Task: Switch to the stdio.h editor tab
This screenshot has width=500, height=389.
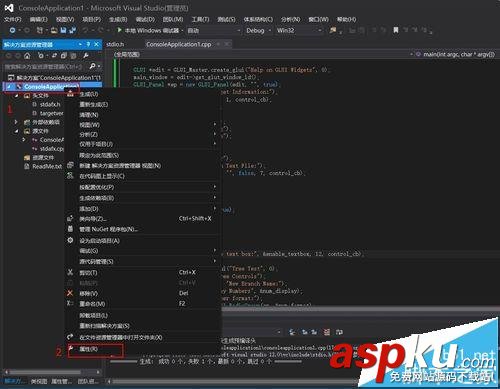Action: click(115, 44)
